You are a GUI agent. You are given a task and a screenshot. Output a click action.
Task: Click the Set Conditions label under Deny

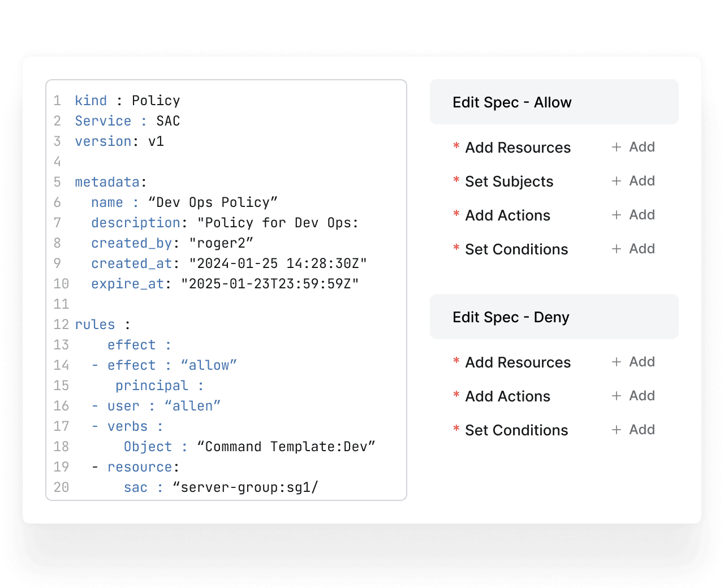pyautogui.click(x=516, y=430)
